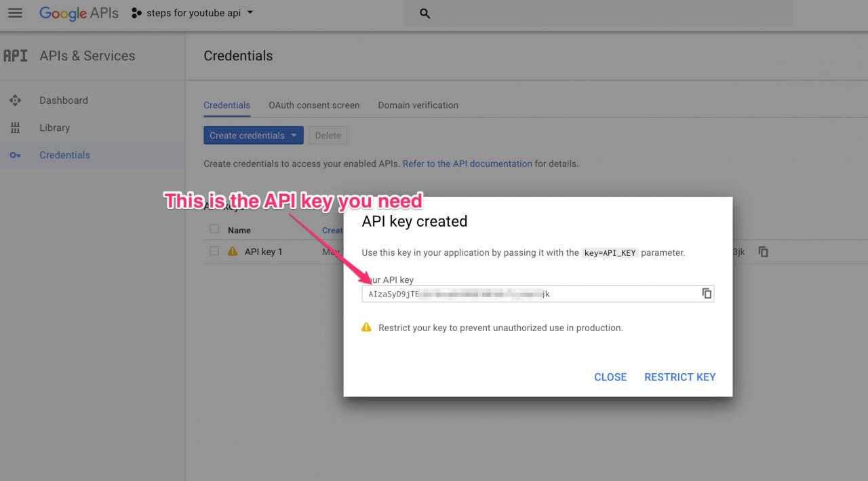The image size is (868, 481).
Task: Click the search magnifier icon
Action: 425,14
